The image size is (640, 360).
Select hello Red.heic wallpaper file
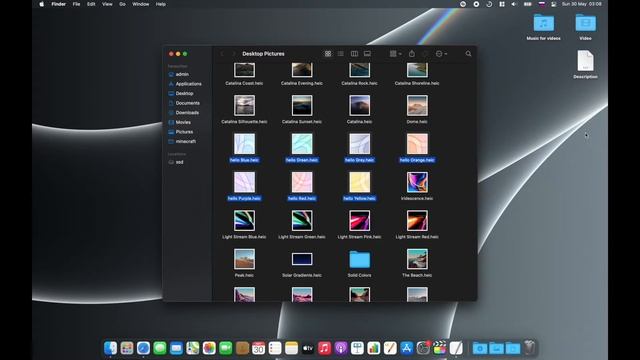302,182
